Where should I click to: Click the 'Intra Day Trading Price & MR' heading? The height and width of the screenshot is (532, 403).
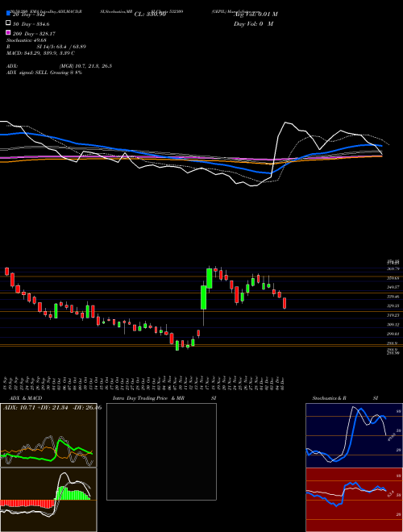[148, 398]
